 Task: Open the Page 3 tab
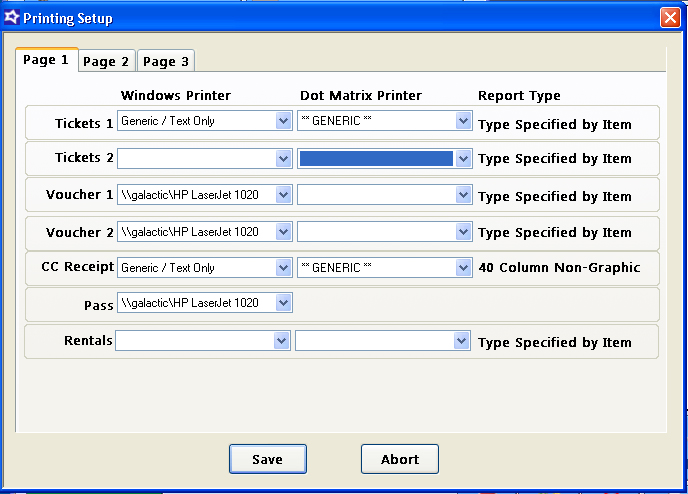click(x=166, y=61)
